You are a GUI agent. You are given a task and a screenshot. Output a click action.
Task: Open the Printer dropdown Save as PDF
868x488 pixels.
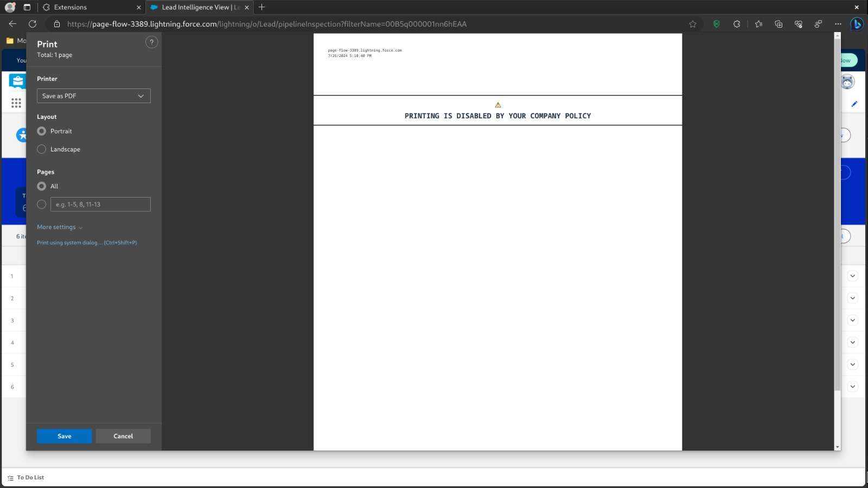click(94, 96)
